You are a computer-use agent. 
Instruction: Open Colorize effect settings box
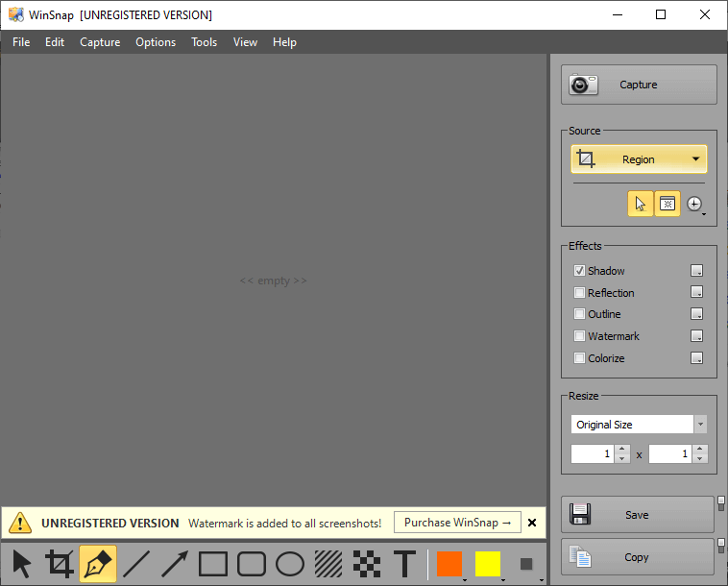696,357
